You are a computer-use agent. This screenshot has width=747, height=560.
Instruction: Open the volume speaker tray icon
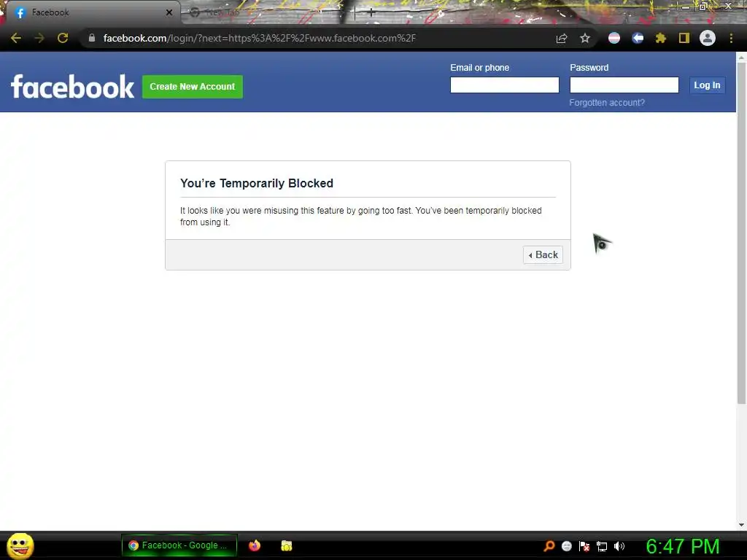619,546
